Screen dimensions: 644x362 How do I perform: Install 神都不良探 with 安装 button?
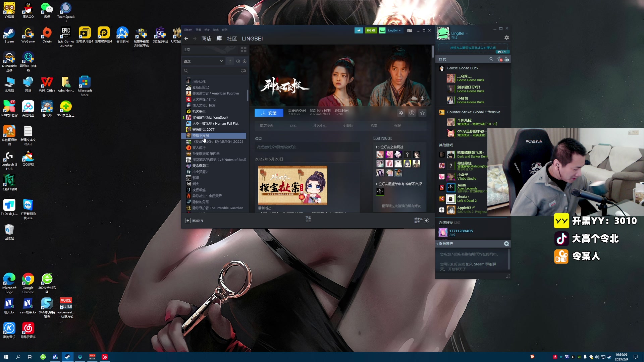(269, 113)
